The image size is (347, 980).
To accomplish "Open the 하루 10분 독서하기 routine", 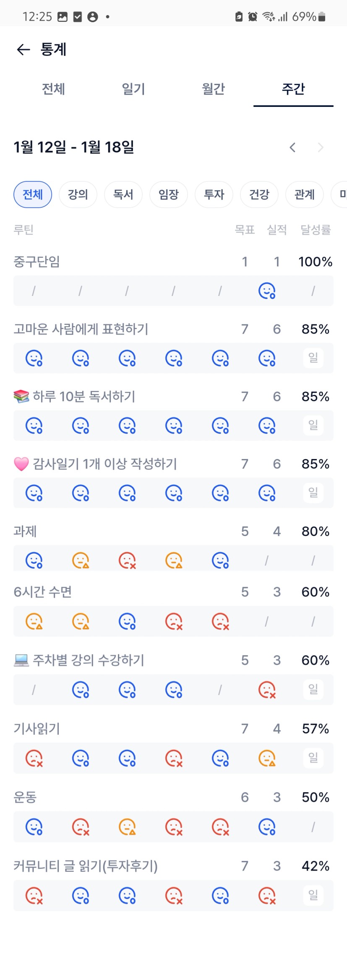I will tap(84, 397).
